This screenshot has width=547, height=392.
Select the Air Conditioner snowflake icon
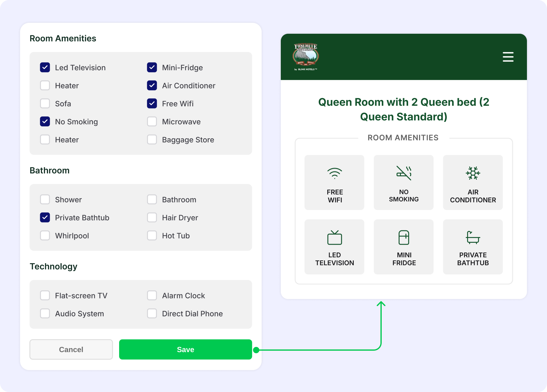tap(473, 173)
